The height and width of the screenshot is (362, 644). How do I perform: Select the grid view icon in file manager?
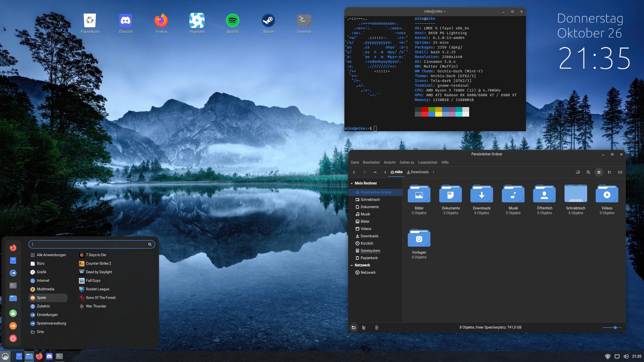(598, 172)
